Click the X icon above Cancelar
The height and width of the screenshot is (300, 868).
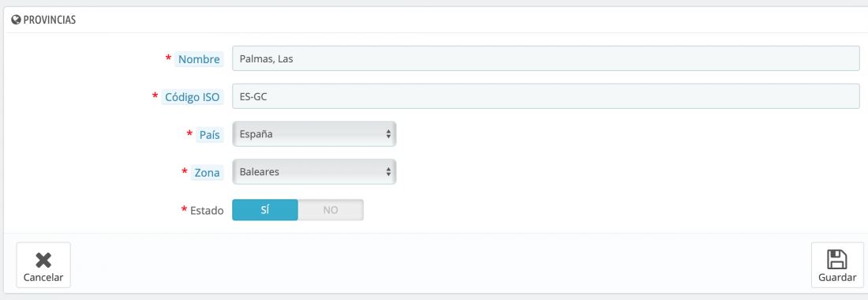(43, 261)
